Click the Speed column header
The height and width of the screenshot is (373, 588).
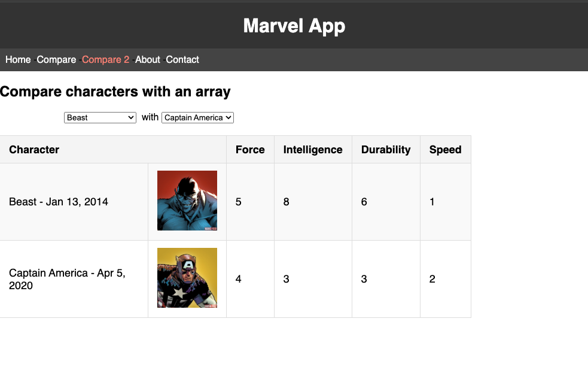(445, 150)
